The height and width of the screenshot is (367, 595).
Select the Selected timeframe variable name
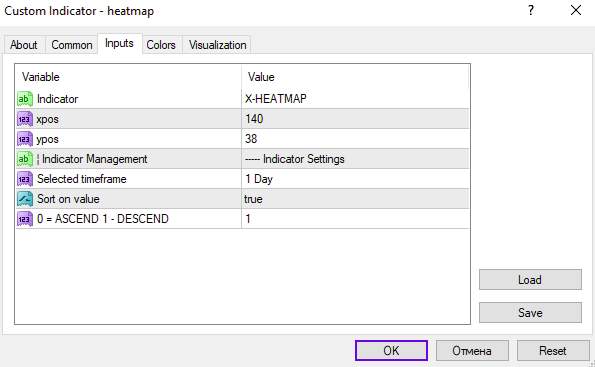click(x=82, y=179)
